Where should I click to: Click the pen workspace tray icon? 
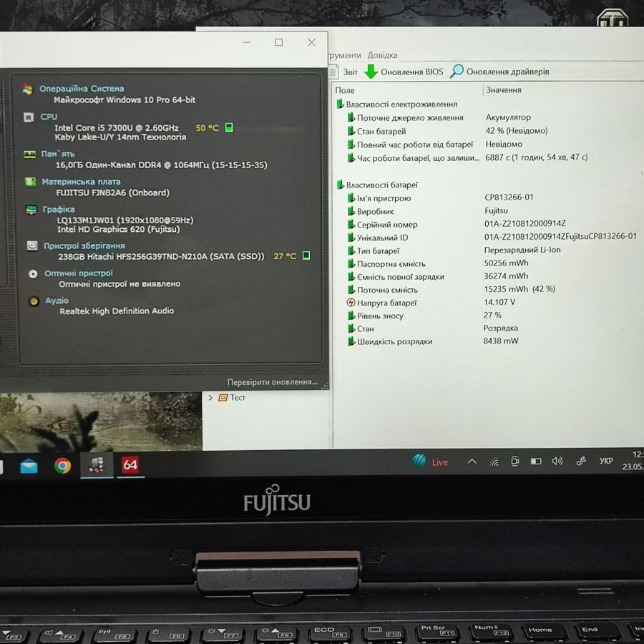pyautogui.click(x=581, y=462)
